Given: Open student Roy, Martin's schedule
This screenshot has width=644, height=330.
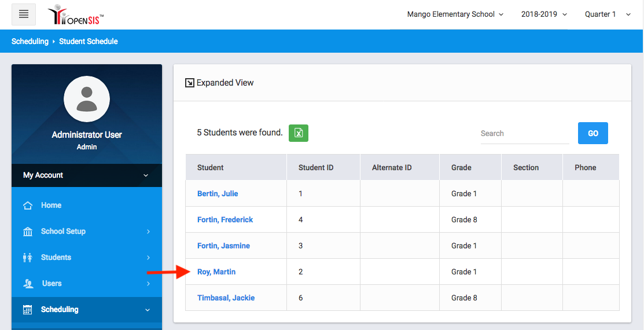Looking at the screenshot, I should [216, 272].
